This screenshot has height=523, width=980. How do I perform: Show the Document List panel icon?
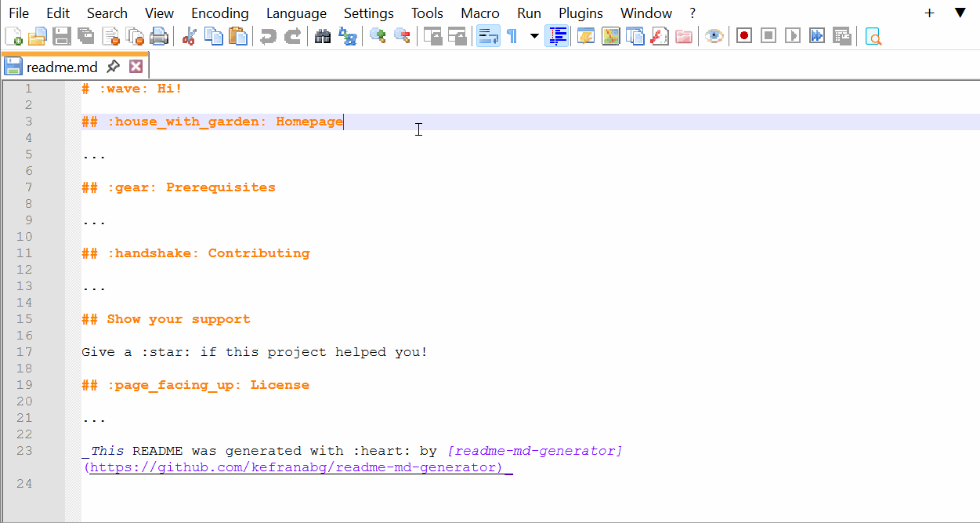pos(635,35)
